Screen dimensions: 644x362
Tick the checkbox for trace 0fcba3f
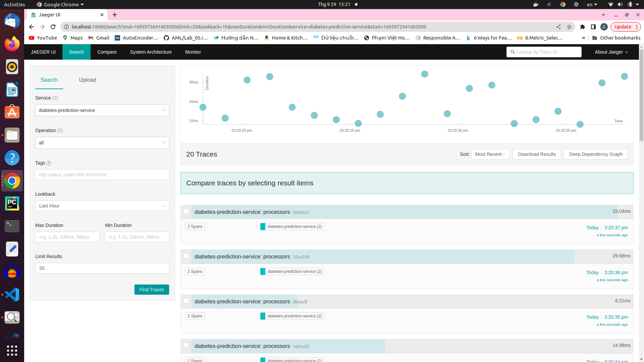(x=186, y=301)
